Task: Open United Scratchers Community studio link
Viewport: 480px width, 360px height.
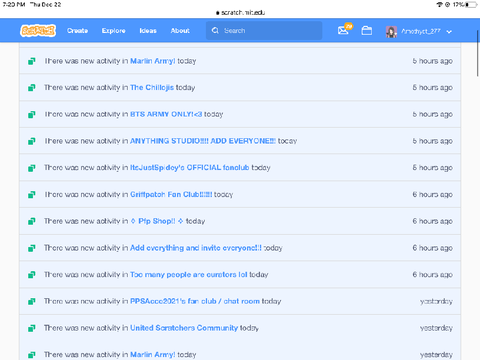Action: (x=184, y=328)
